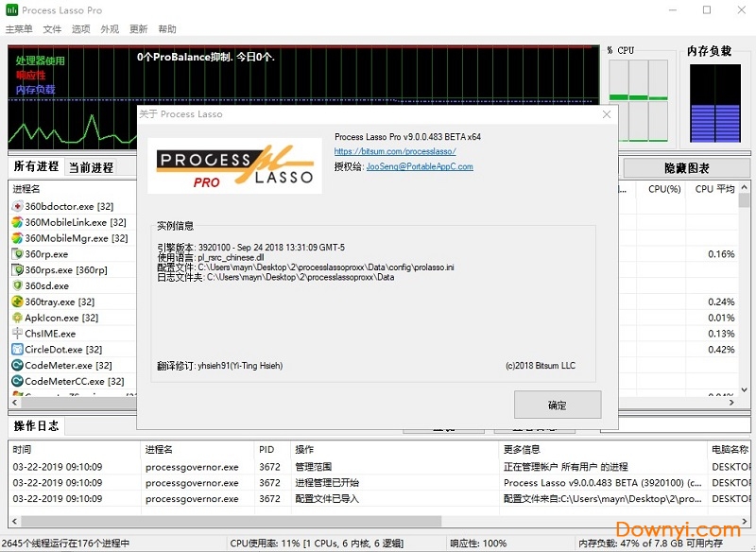Select the 360tray.exe icon in process list
This screenshot has height=552, width=756.
[17, 302]
